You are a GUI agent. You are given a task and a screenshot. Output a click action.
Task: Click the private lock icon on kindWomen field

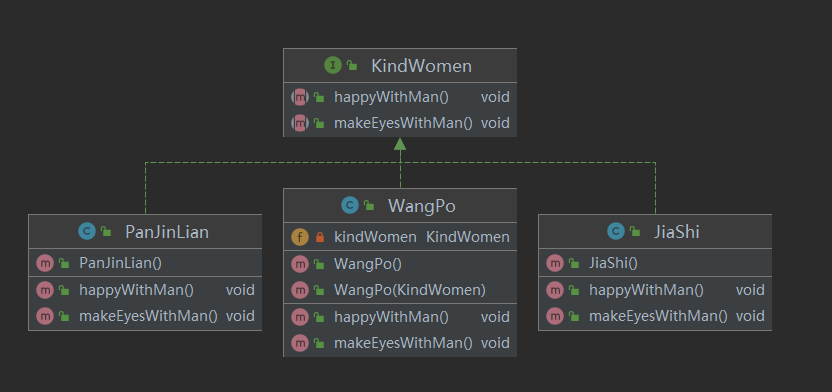[319, 238]
